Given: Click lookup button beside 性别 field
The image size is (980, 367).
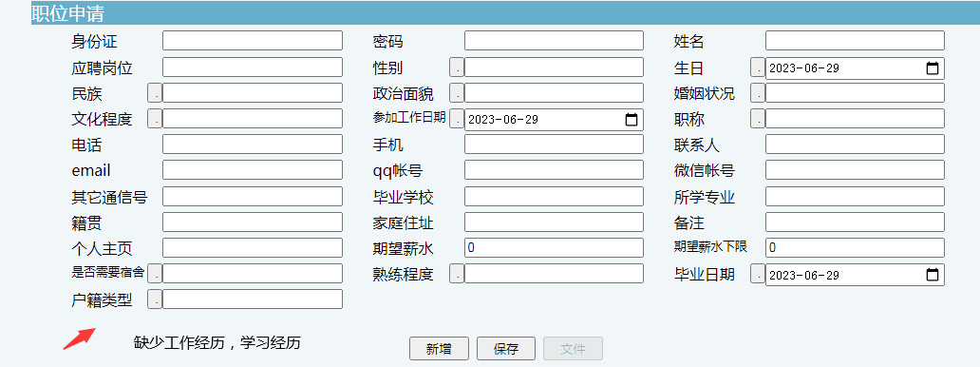Looking at the screenshot, I should tap(457, 67).
